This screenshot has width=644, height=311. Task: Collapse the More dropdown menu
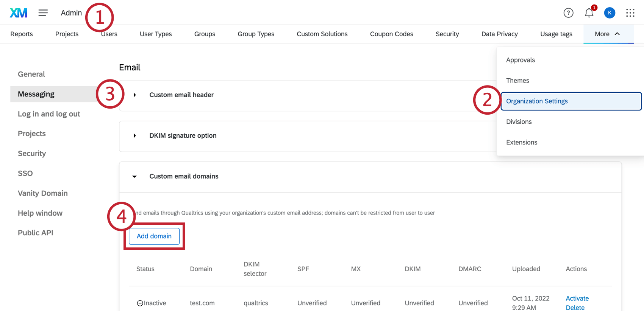tap(607, 34)
